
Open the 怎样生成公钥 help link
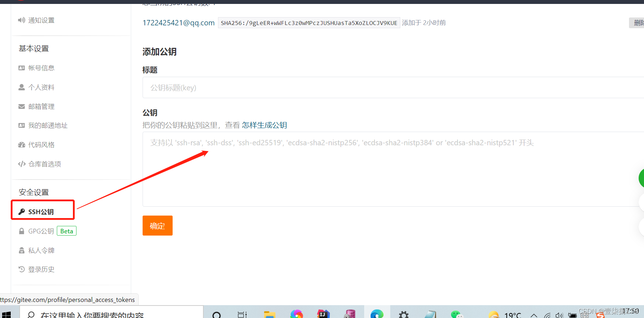(264, 125)
